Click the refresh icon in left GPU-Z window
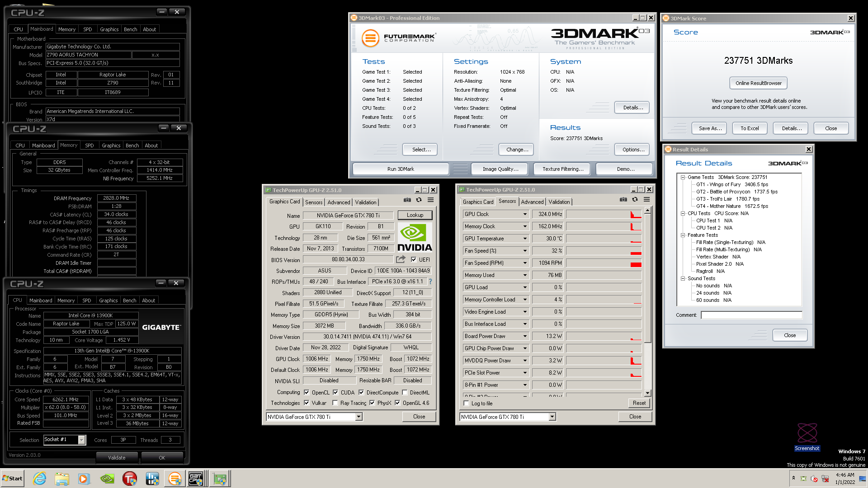 (419, 200)
